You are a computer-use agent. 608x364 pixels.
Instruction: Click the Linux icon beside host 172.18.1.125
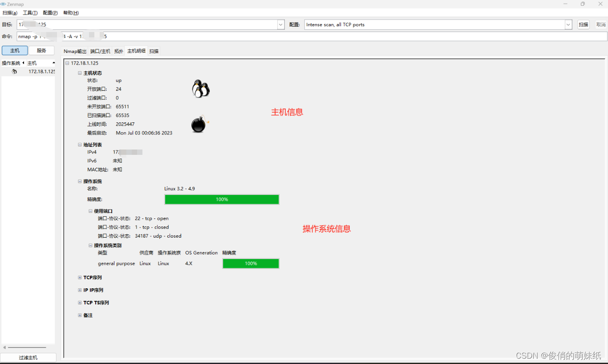pos(14,71)
